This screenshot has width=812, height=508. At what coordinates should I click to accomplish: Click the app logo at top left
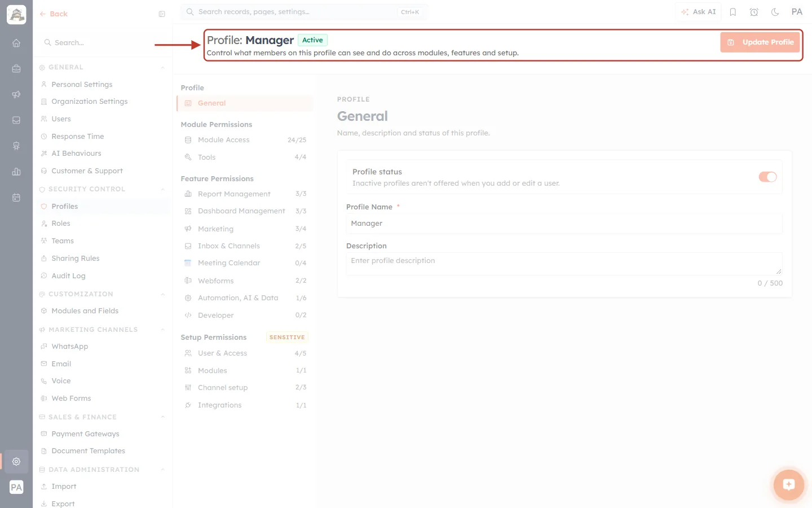tap(16, 15)
